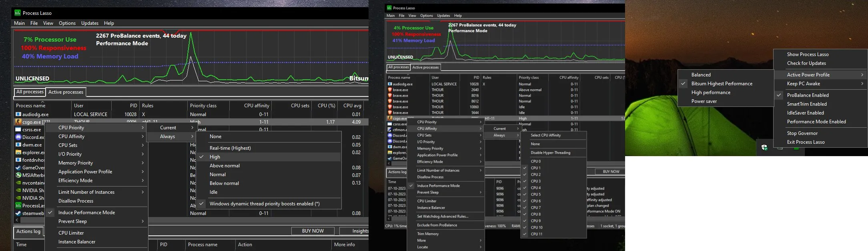This screenshot has width=868, height=251.
Task: Click the ctfmon.exe icon in middle window
Action: [x=390, y=130]
